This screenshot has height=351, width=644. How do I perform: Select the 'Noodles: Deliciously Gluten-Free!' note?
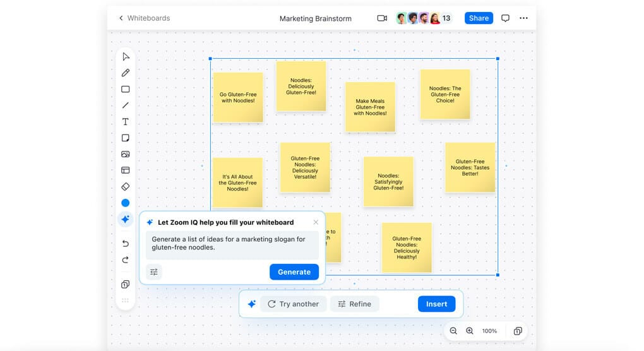click(301, 86)
